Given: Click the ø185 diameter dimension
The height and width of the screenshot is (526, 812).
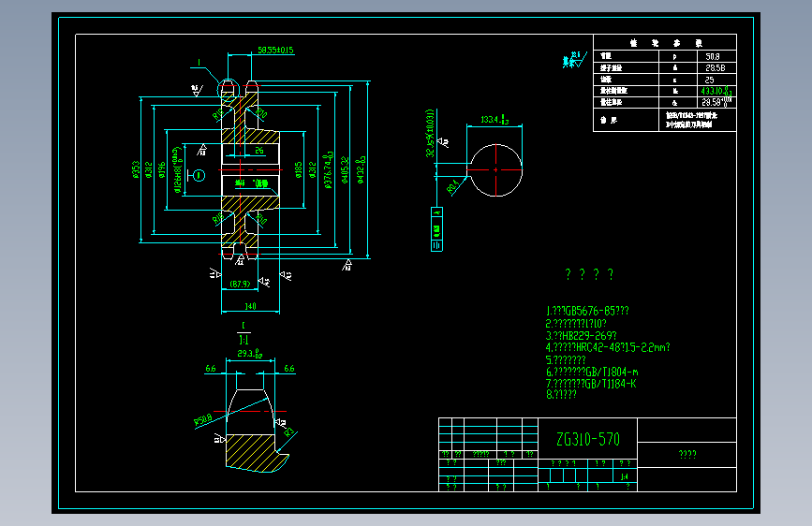Looking at the screenshot, I should (x=298, y=169).
